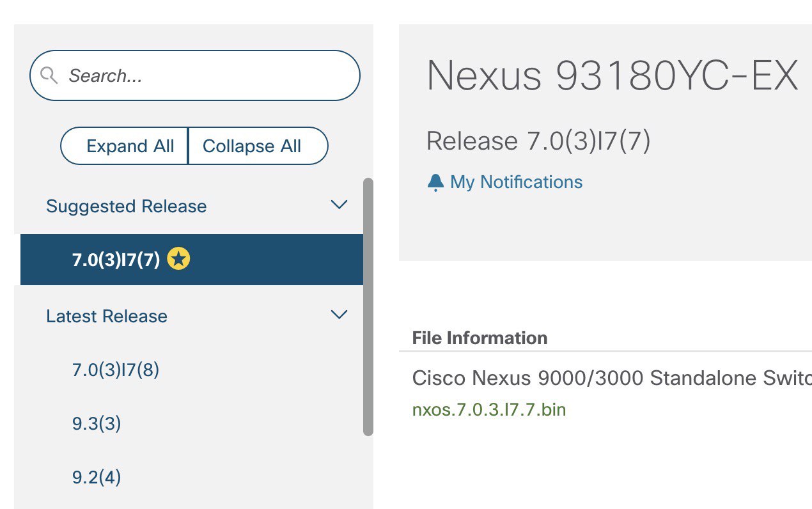Screen dimensions: 812x509
Task: Click the bell icon beside My Notifications
Action: pyautogui.click(x=435, y=183)
